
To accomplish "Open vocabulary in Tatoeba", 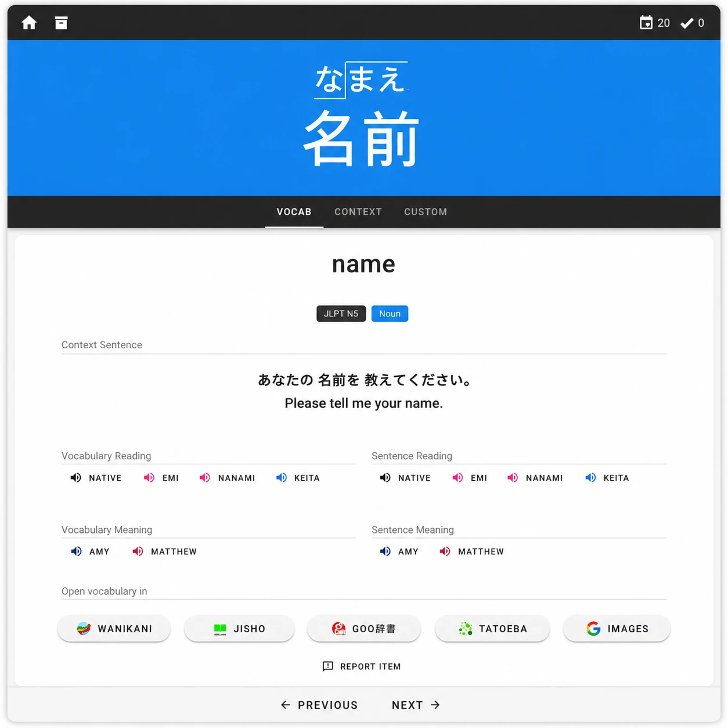I will click(x=492, y=629).
